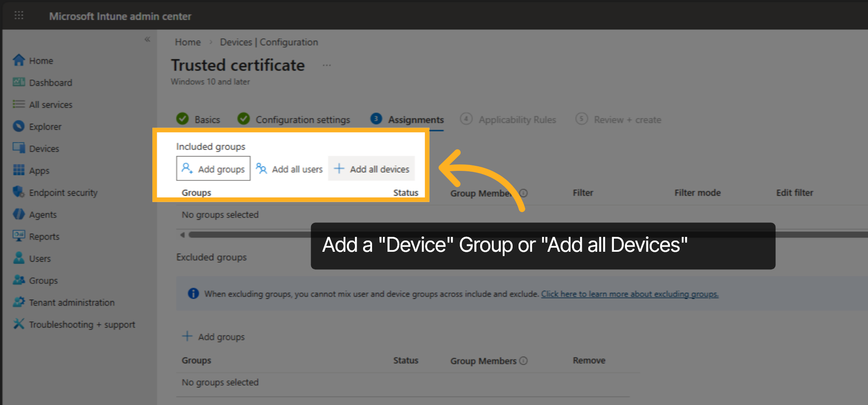Click the Edit filter column header
Screen dimensions: 868x405
(x=794, y=193)
